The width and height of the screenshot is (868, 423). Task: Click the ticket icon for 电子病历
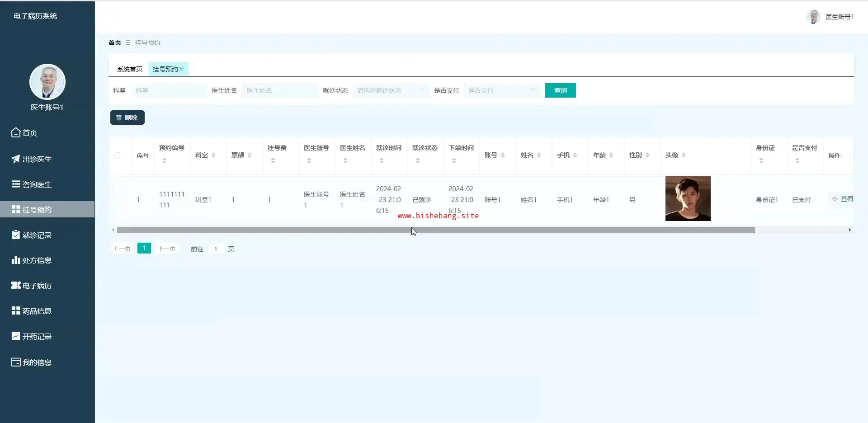(x=16, y=286)
